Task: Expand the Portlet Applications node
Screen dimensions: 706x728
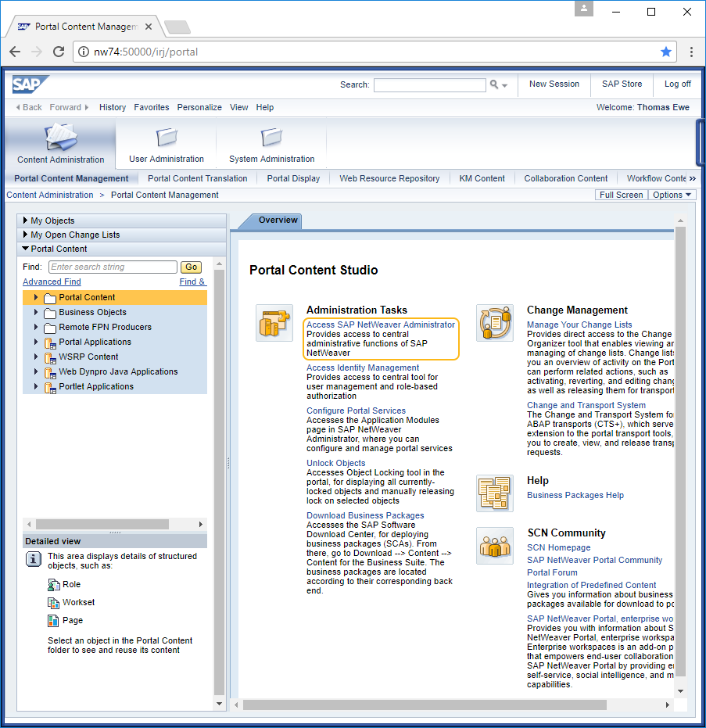Action: coord(36,386)
